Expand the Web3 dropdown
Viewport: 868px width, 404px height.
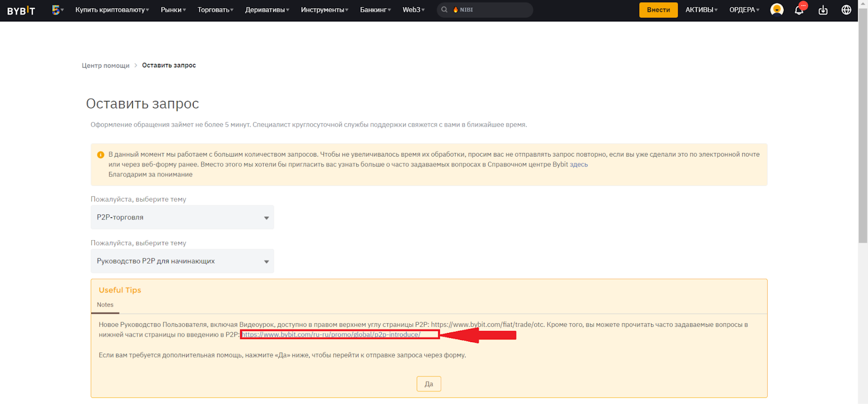click(x=414, y=10)
